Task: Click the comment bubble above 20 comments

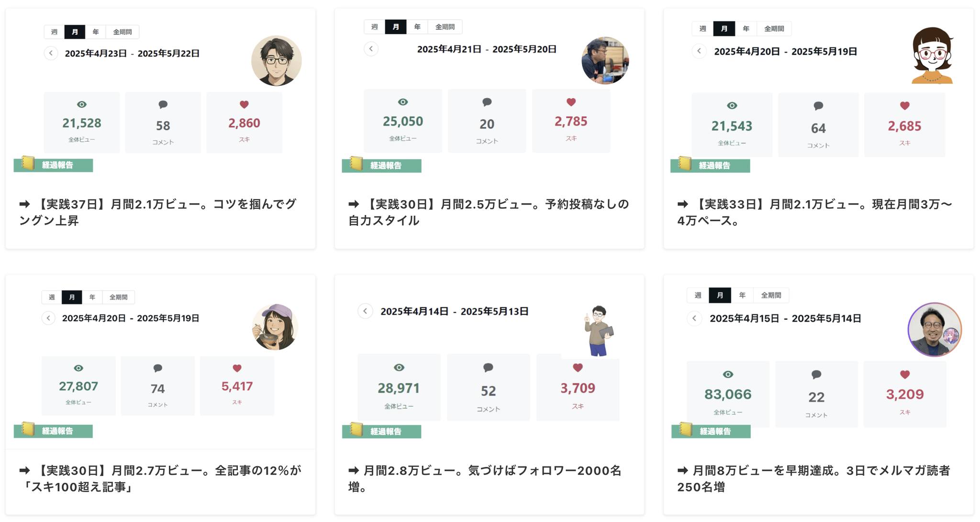Action: click(487, 102)
